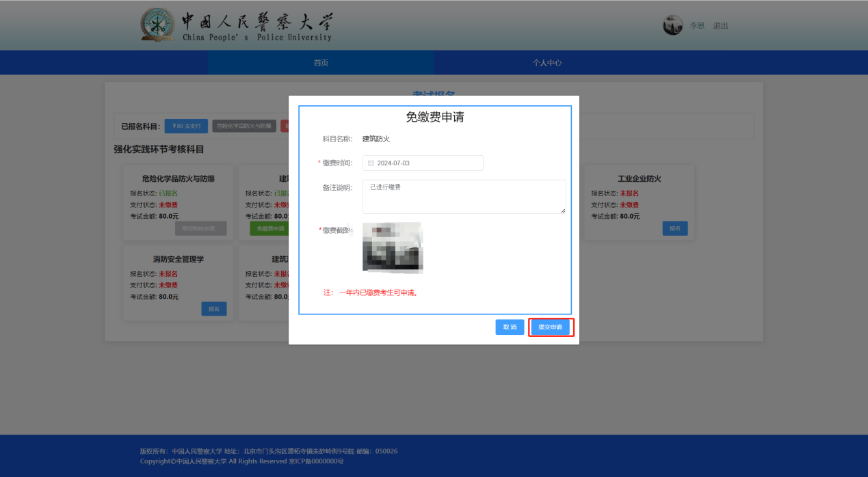Click the calendar icon in payment date field
Viewport: 868px width, 477px height.
(371, 163)
